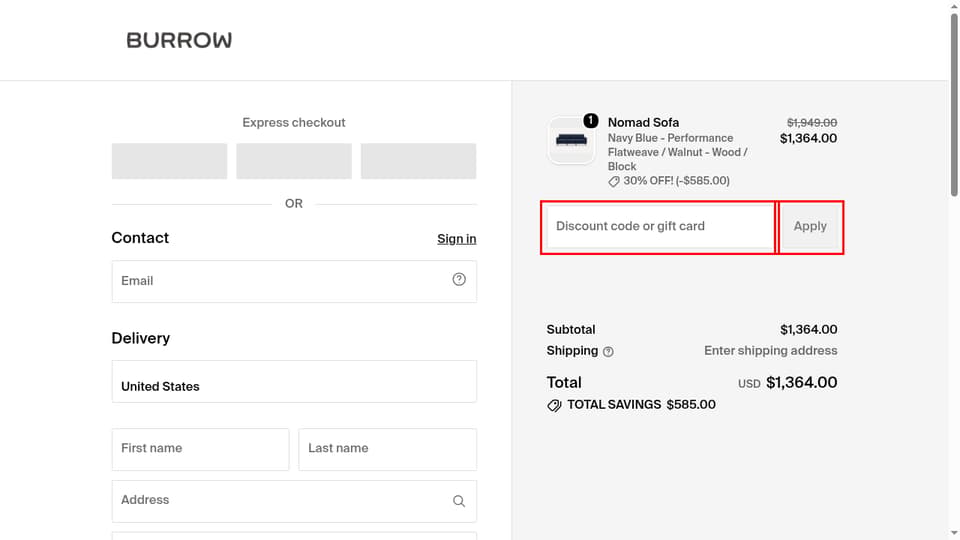Focus the Discount code or gift card field
This screenshot has height=540, width=960.
660,227
